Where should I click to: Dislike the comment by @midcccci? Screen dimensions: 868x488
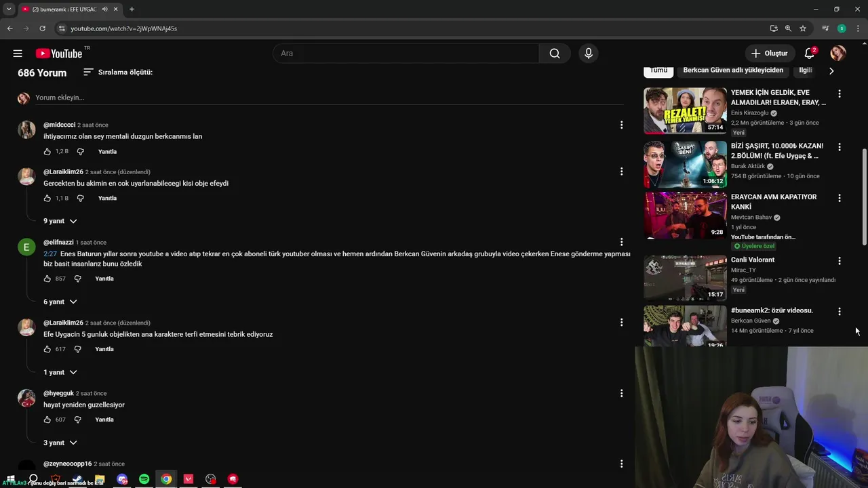coord(80,151)
